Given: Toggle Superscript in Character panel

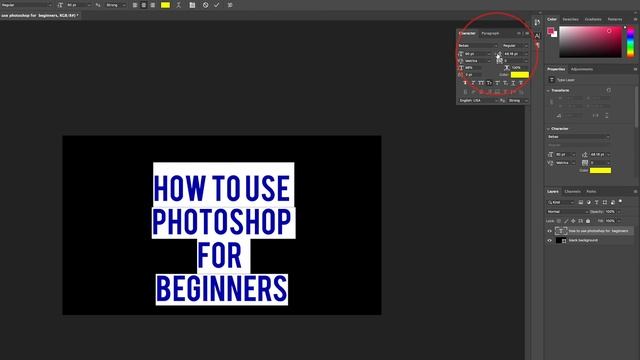Looking at the screenshot, I should click(x=497, y=83).
